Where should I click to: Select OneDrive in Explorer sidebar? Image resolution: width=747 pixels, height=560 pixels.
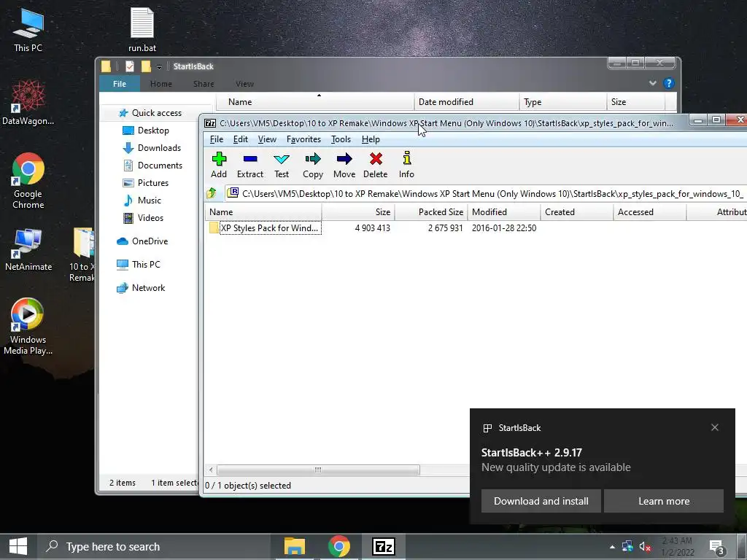point(142,241)
